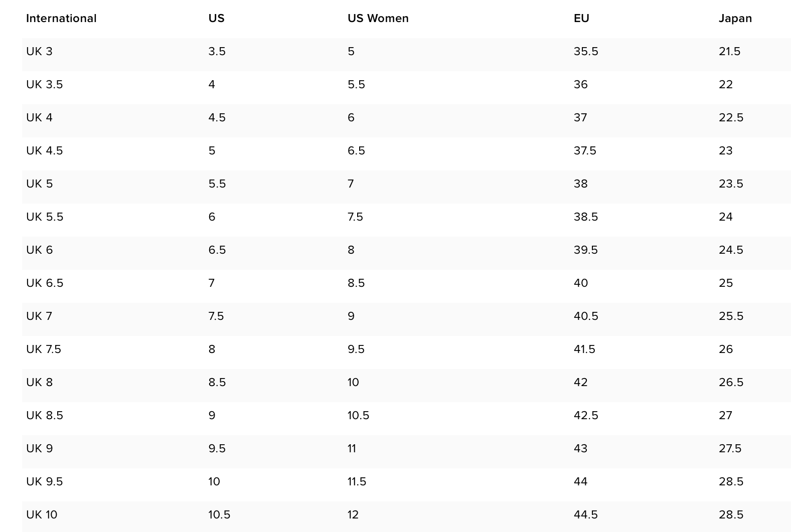Image resolution: width=791 pixels, height=532 pixels.
Task: Click Japan size 25 cell
Action: click(x=725, y=283)
